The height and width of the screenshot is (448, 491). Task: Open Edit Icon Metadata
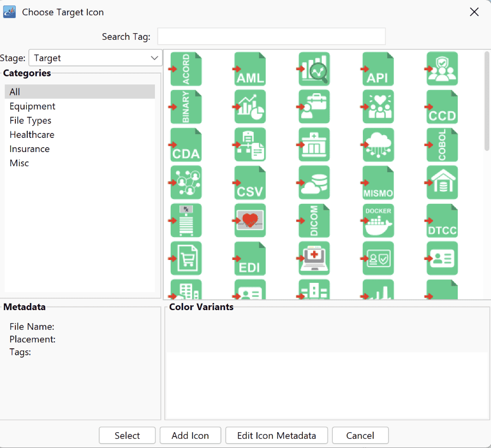277,435
